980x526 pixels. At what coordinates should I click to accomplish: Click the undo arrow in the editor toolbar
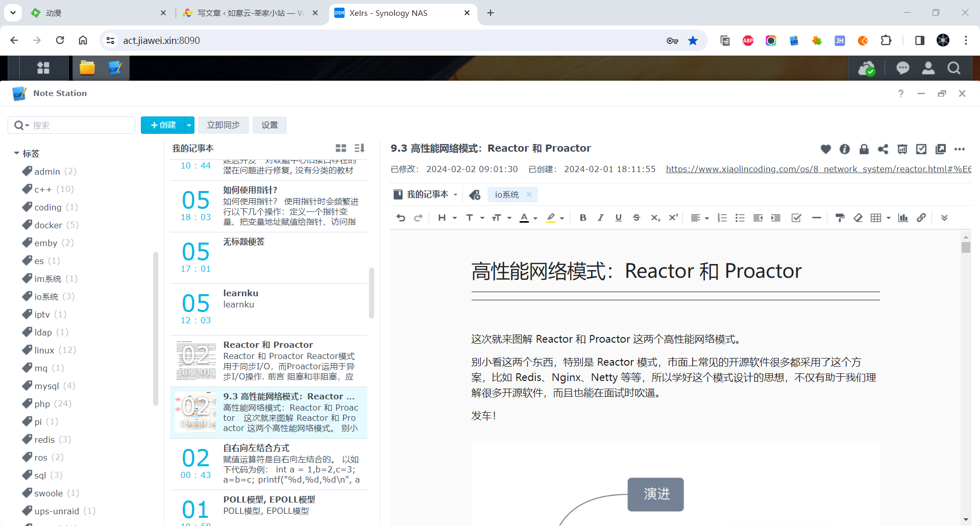coord(401,218)
